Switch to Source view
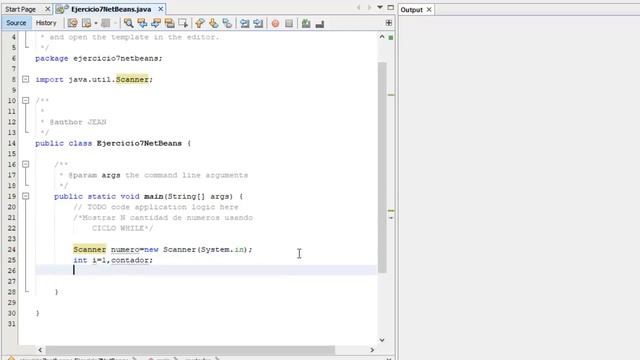The image size is (640, 360). pyautogui.click(x=16, y=23)
